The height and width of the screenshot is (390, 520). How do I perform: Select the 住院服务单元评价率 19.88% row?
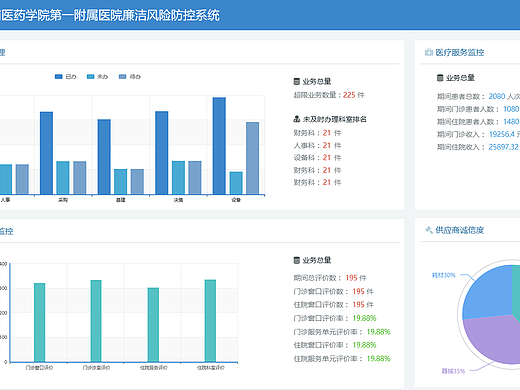point(342,358)
